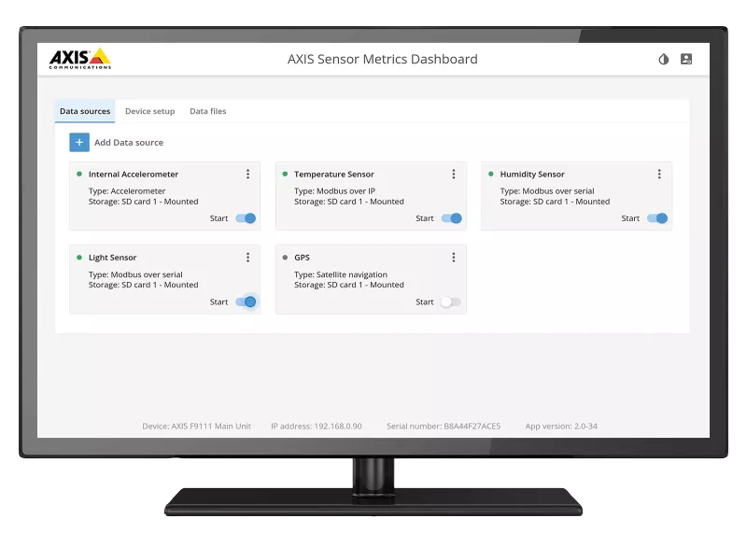Viewport: 747px width, 560px height.
Task: Click the green status dot on Temperature Sensor
Action: click(284, 174)
